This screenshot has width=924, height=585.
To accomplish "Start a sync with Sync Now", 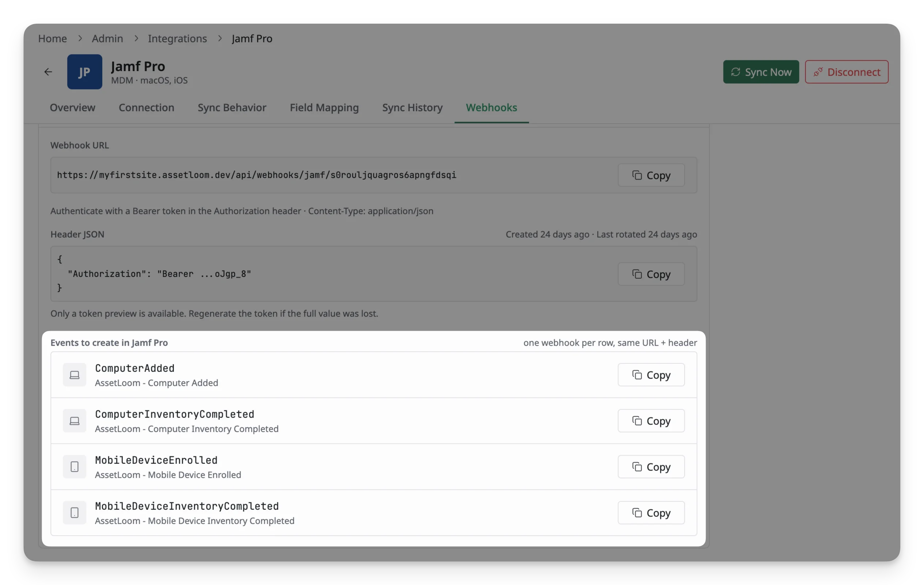I will [x=760, y=72].
